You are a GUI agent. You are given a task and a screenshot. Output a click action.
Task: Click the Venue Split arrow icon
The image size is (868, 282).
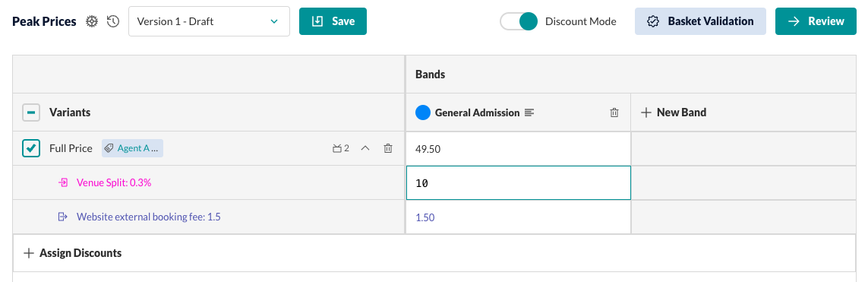pos(63,182)
